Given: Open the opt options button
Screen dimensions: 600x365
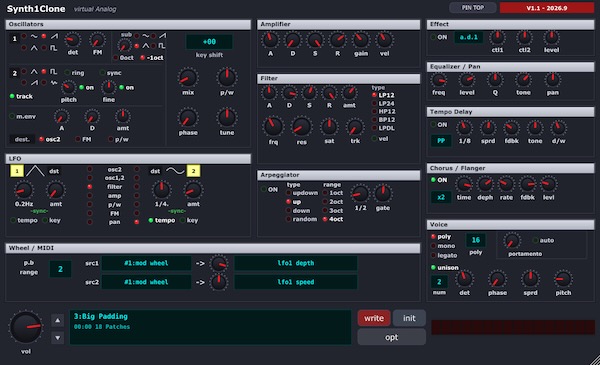Looking at the screenshot, I should tap(391, 337).
